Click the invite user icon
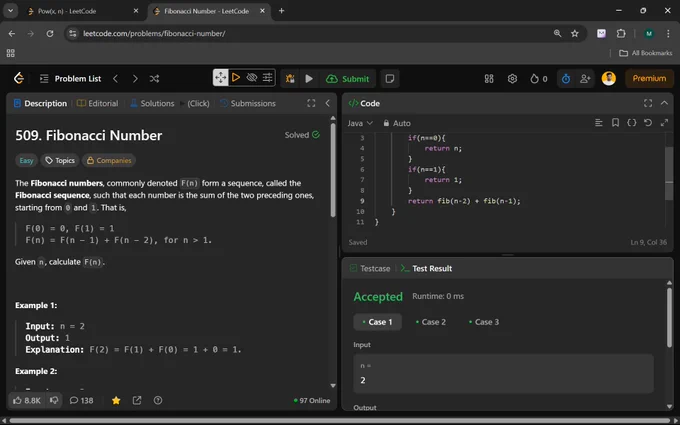This screenshot has height=425, width=680. pos(585,78)
